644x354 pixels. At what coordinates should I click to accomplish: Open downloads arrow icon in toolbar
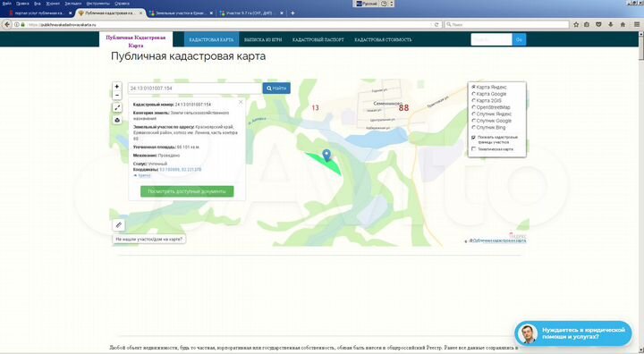coord(610,25)
